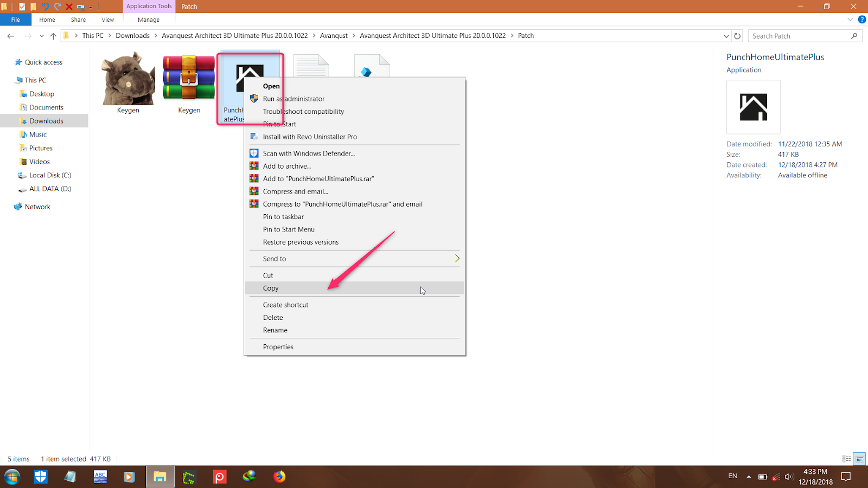Select the Keygen WinRAR archive file
The height and width of the screenshot is (488, 868).
tap(189, 83)
